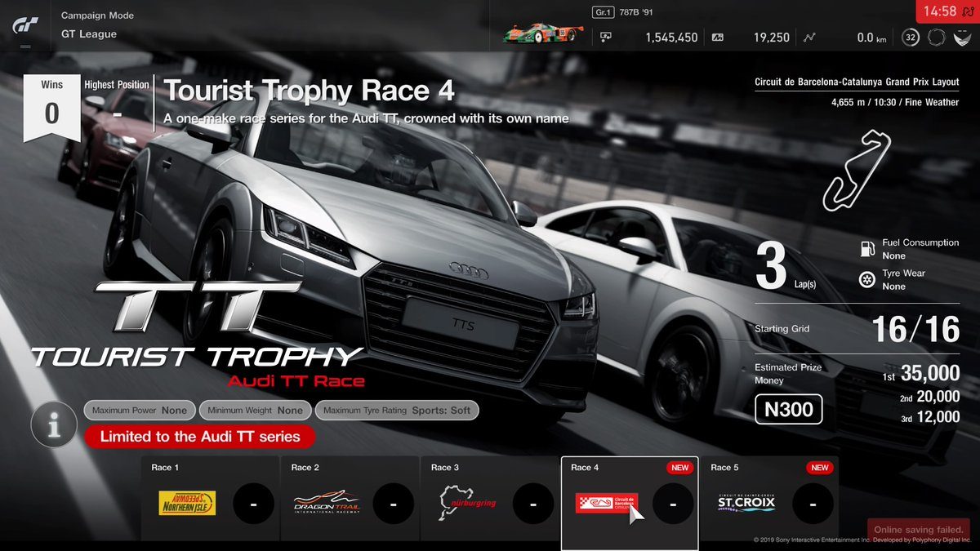Image resolution: width=980 pixels, height=551 pixels.
Task: Click the Race 3 result circle
Action: click(x=533, y=504)
